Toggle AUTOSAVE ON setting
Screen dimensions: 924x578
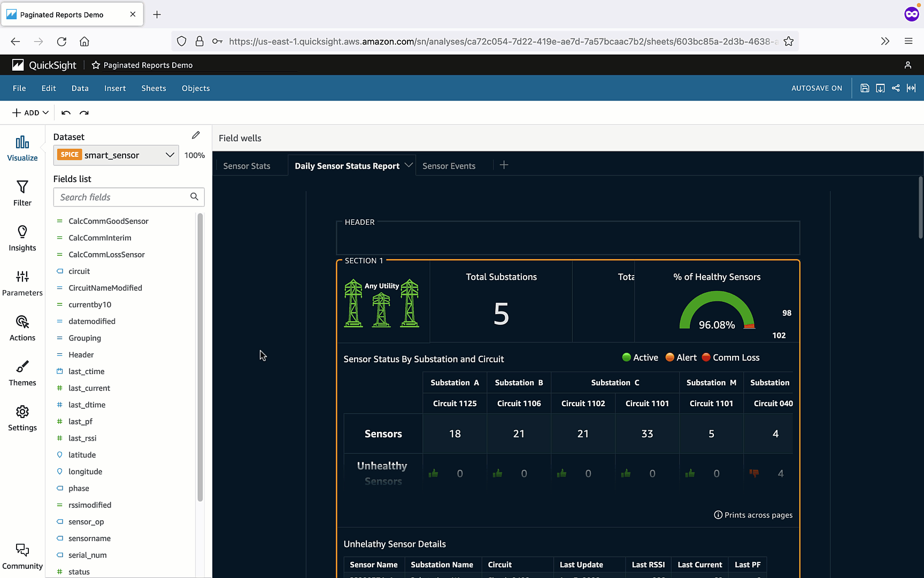pyautogui.click(x=816, y=88)
